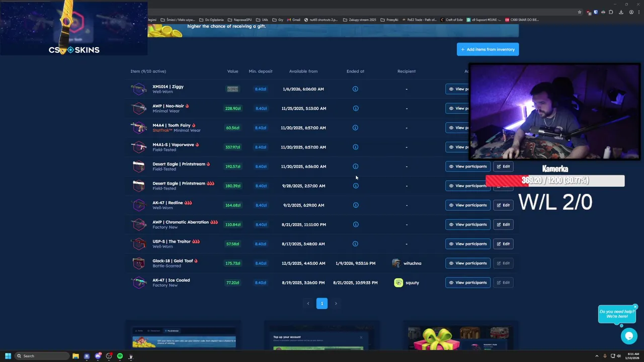This screenshot has height=362, width=644.
Task: Open 'NaprawaGPU' bookmark folder
Action: point(239,20)
